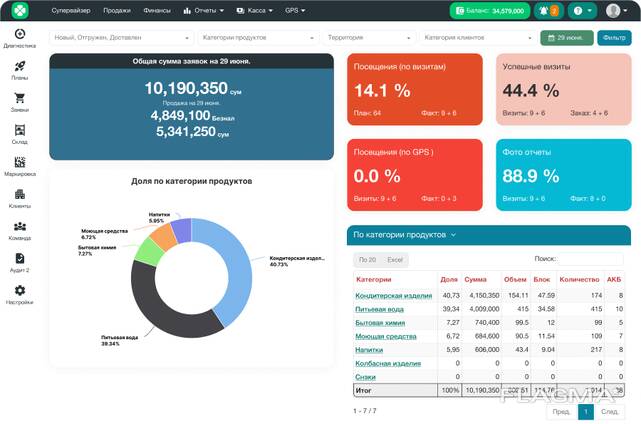Open Финансы menu item

coord(157,10)
